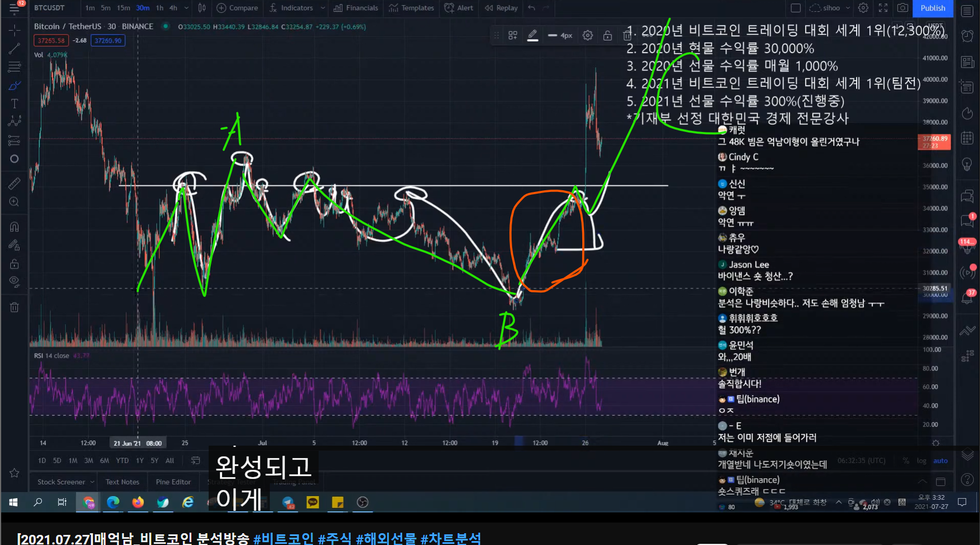This screenshot has height=545, width=980.
Task: Switch to 15m timeframe
Action: pos(123,8)
